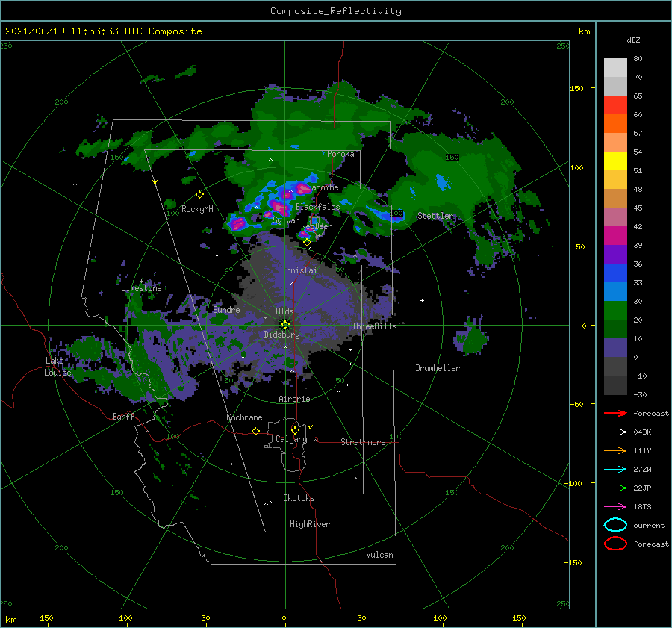Click the Strathmore city label

[x=363, y=442]
